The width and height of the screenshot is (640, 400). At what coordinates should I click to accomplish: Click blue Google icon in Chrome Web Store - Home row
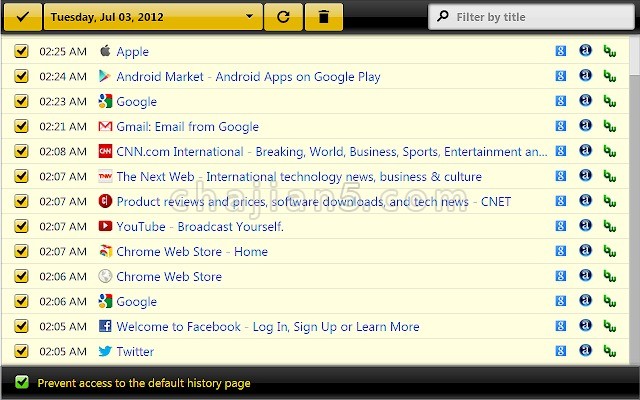(x=561, y=251)
